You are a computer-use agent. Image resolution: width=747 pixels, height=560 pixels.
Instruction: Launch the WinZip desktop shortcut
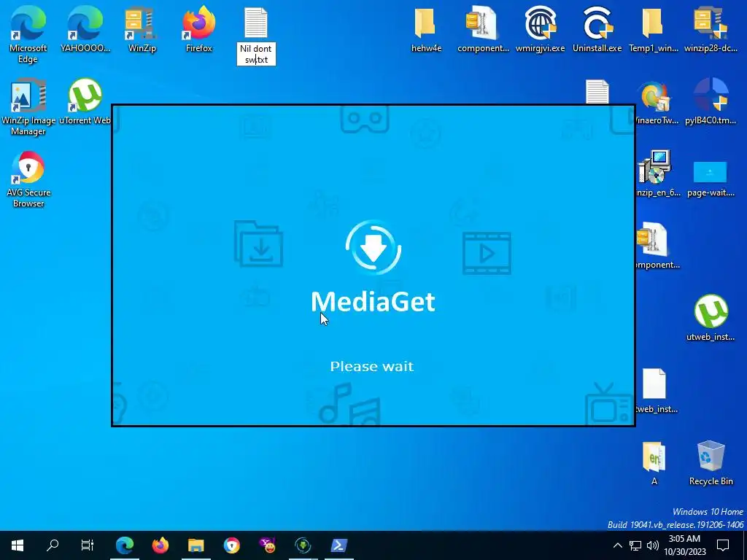(x=142, y=29)
